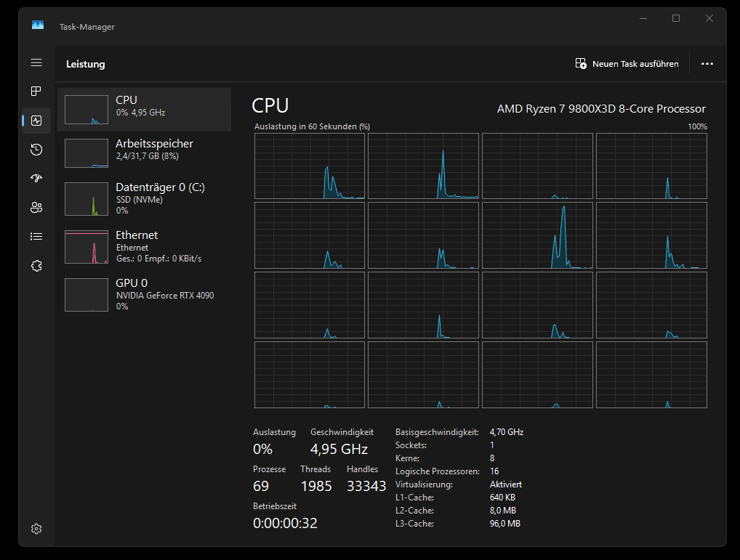This screenshot has width=740, height=560.
Task: Open the App-Verlauf history icon
Action: pyautogui.click(x=36, y=150)
